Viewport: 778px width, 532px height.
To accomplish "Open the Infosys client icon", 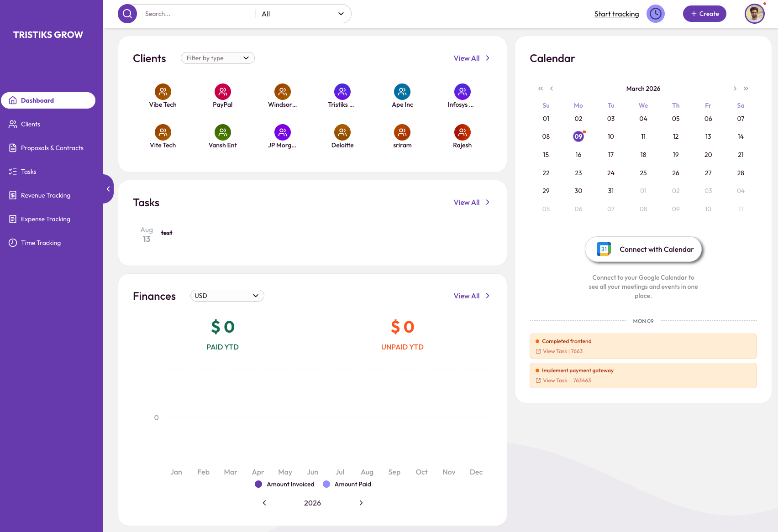I will (x=463, y=92).
